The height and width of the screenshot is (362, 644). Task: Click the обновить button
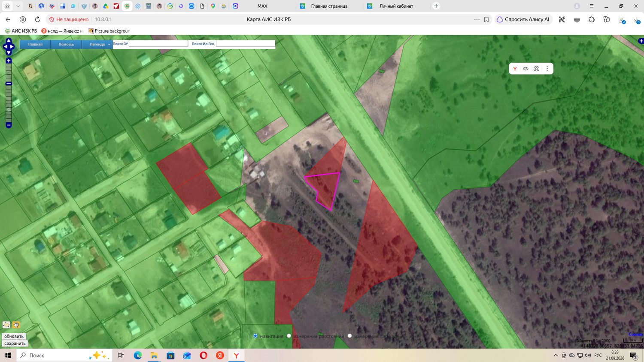(x=14, y=336)
